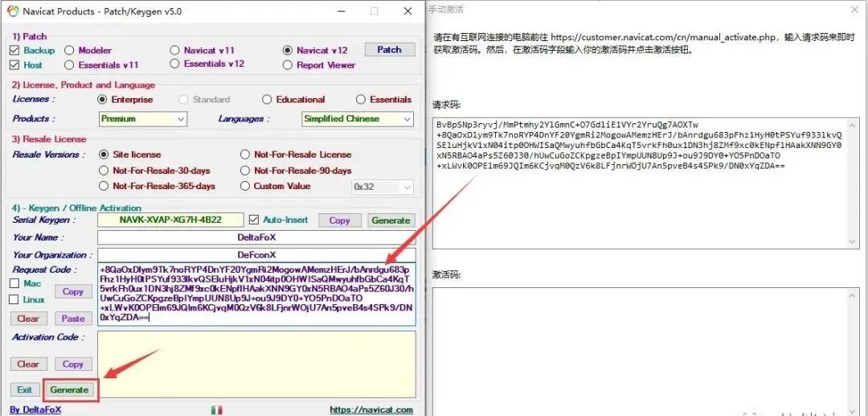Toggle the Linux checkbox
The width and height of the screenshot is (868, 416).
pos(15,299)
